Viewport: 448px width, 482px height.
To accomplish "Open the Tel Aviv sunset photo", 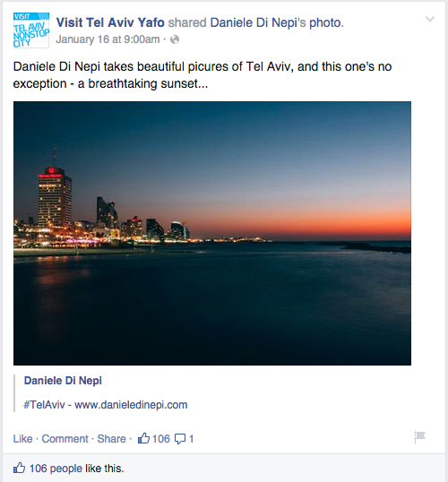I will pos(212,233).
